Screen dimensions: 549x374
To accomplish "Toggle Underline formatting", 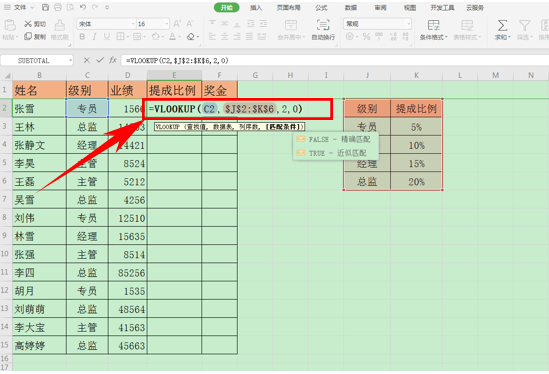I will pyautogui.click(x=107, y=36).
